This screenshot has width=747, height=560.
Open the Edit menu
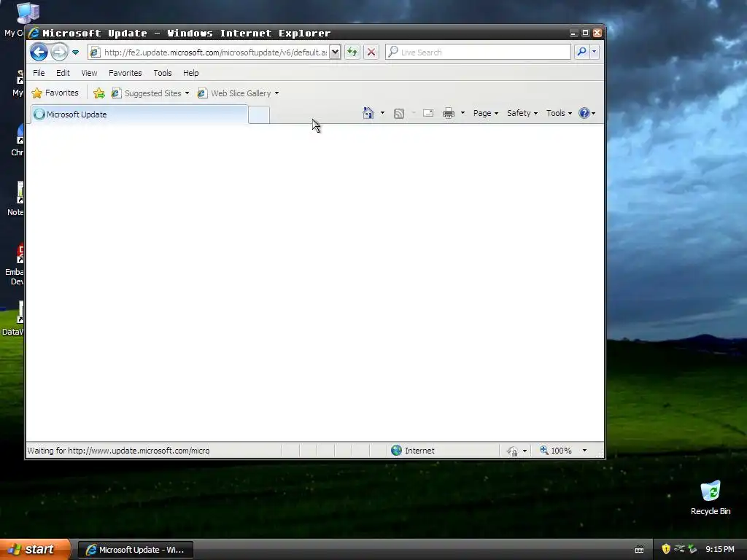(63, 73)
